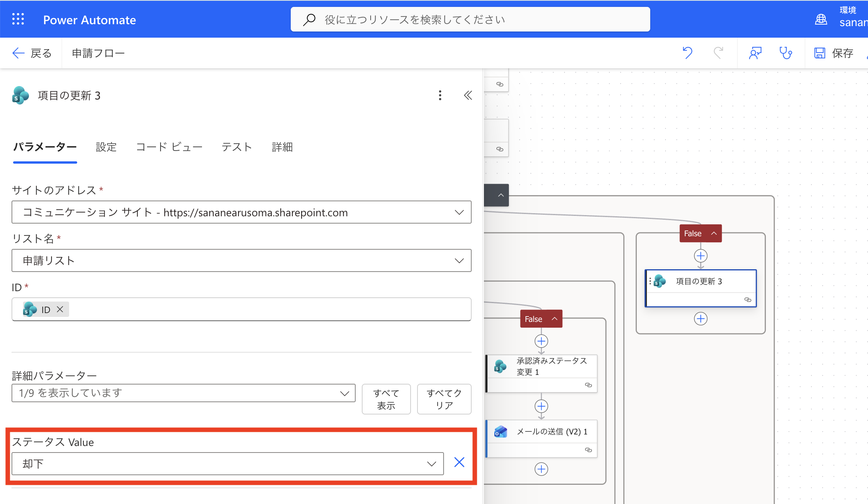This screenshot has height=504, width=868.
Task: Open the flow checker stethoscope icon
Action: tap(785, 53)
